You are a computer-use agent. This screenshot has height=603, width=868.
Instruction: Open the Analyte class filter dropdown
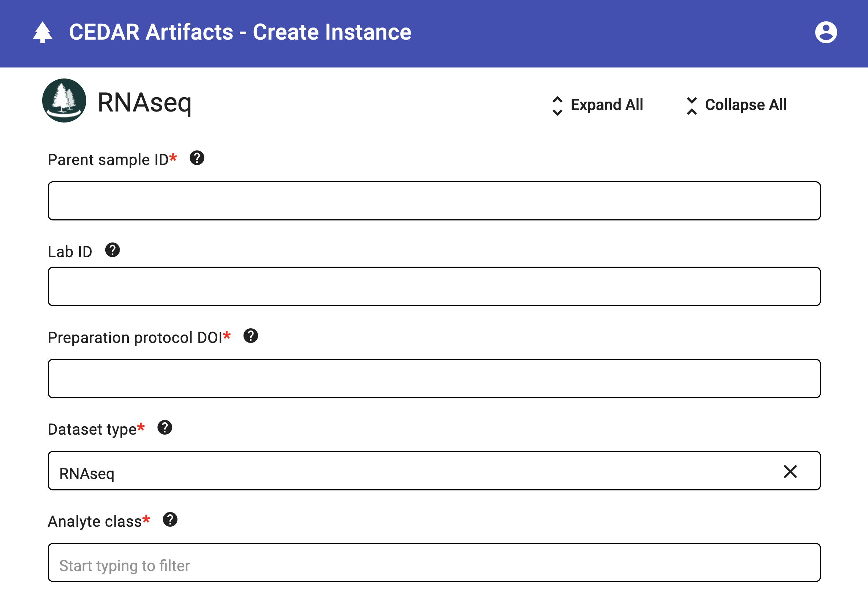coord(434,563)
